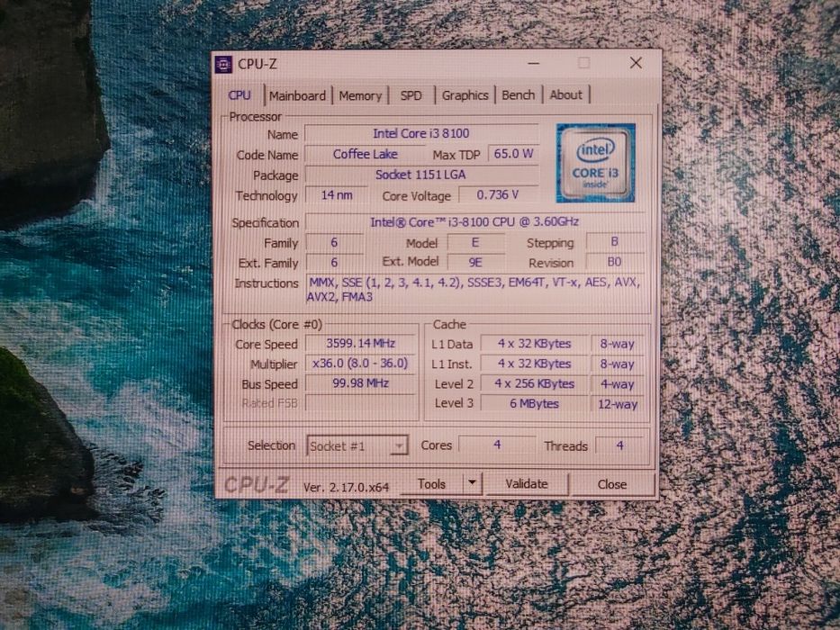Switch to the Mainboard tab

297,96
